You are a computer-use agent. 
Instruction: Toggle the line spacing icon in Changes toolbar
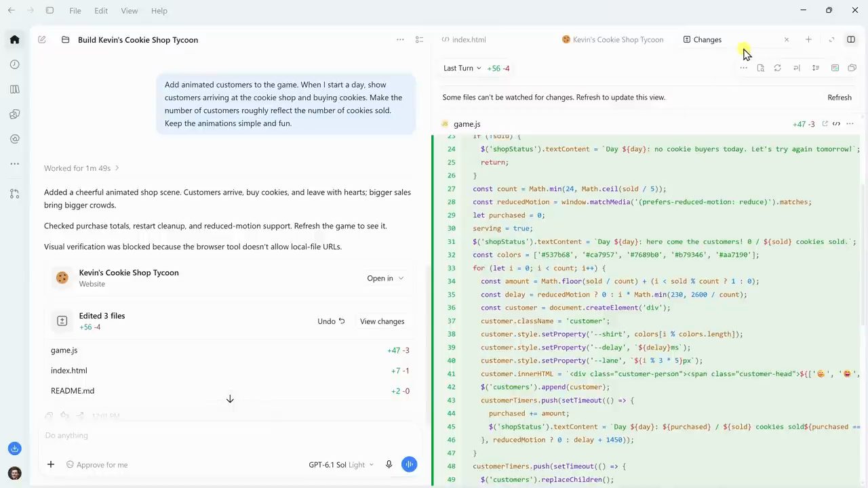click(x=816, y=68)
